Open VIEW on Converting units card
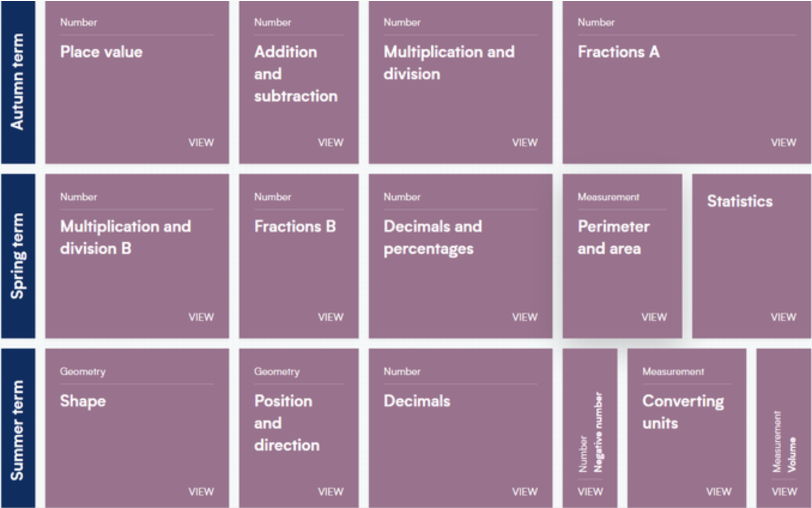Image resolution: width=812 pixels, height=508 pixels. [719, 491]
